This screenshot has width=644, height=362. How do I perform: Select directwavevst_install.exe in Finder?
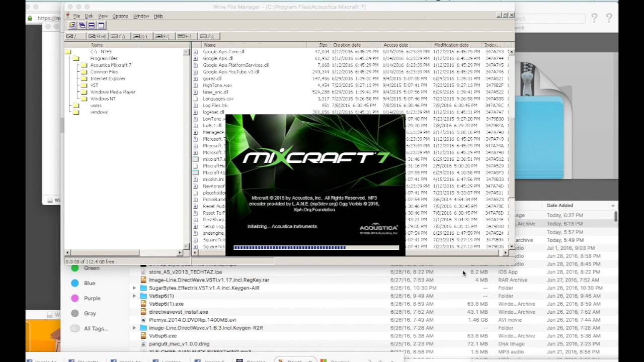(x=178, y=312)
